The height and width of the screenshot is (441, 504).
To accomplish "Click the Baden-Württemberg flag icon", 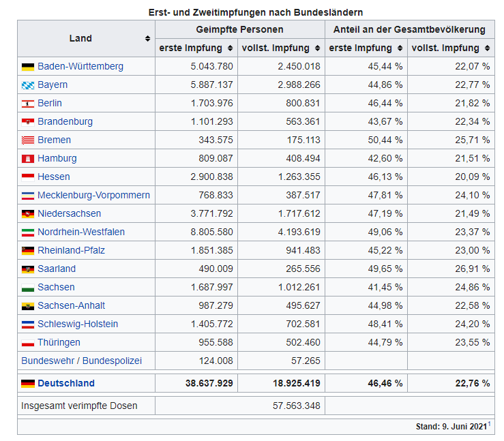I will [28, 67].
